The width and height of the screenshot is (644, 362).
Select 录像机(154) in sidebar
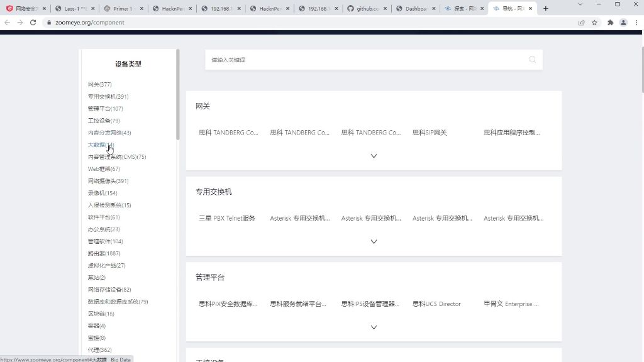pyautogui.click(x=103, y=193)
